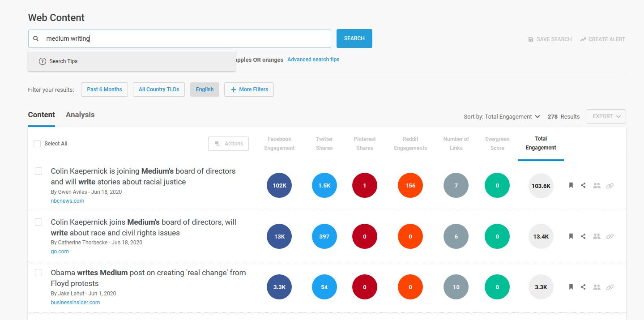Bookmark the nbcnews.com Kaepernick article

tap(571, 185)
